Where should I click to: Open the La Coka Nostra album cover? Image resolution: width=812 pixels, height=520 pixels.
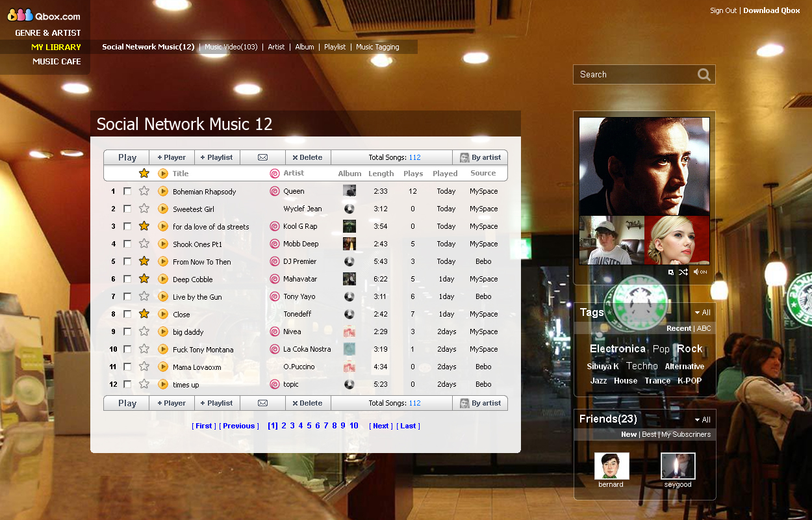tap(349, 349)
